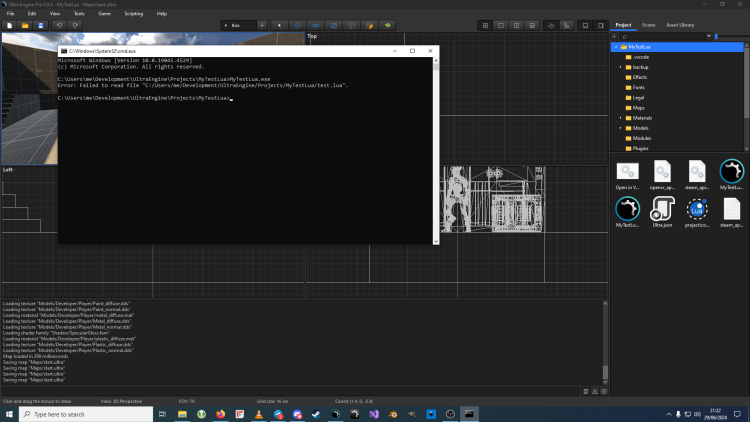This screenshot has width=750, height=422.
Task: Expand the Materials folder
Action: pos(620,118)
